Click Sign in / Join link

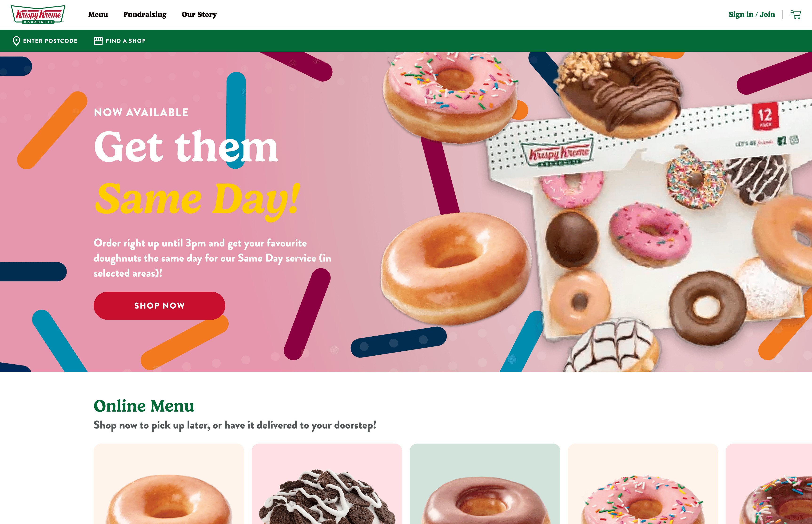click(x=751, y=15)
